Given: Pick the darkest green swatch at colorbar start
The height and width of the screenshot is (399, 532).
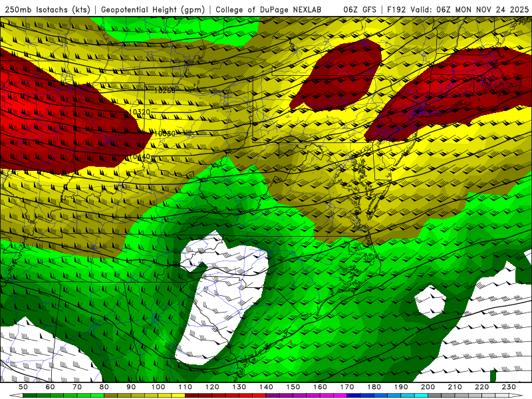Looking at the screenshot, I should [29, 396].
